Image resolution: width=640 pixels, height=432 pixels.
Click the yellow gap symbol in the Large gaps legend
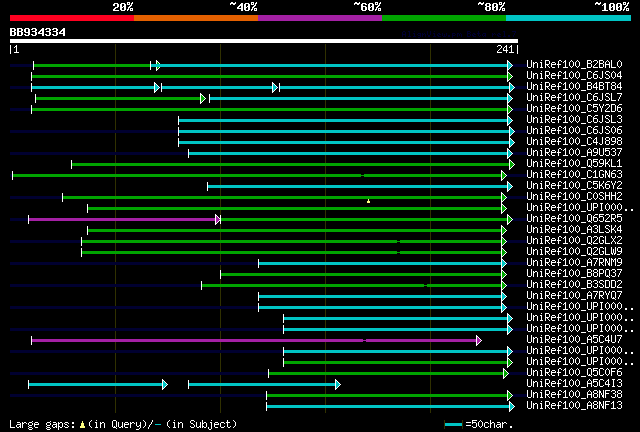click(x=82, y=425)
